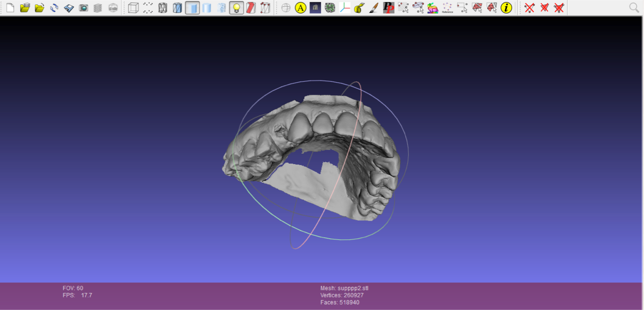The width and height of the screenshot is (644, 310).
Task: Select faces in a rectangular region
Action: (477, 8)
